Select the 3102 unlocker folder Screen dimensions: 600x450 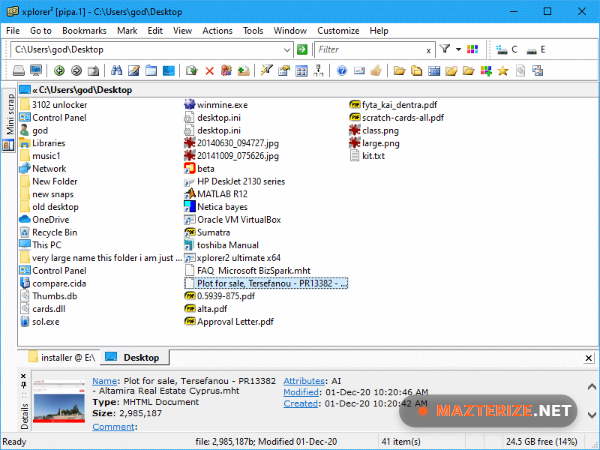53,104
